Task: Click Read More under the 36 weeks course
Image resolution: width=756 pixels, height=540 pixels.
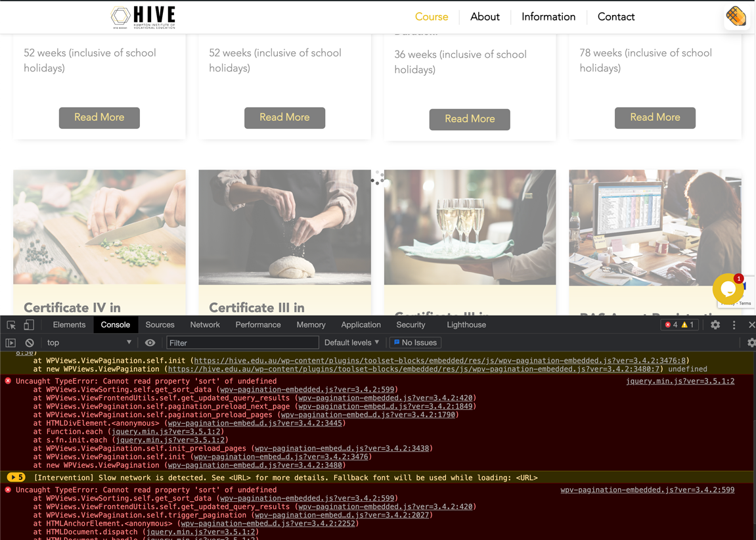Action: point(470,119)
